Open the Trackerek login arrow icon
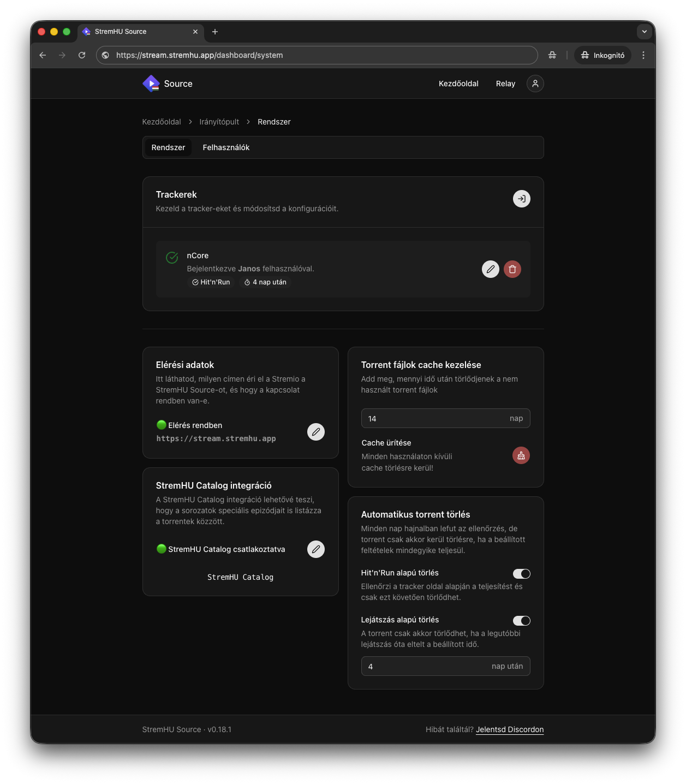The height and width of the screenshot is (784, 686). [x=521, y=199]
